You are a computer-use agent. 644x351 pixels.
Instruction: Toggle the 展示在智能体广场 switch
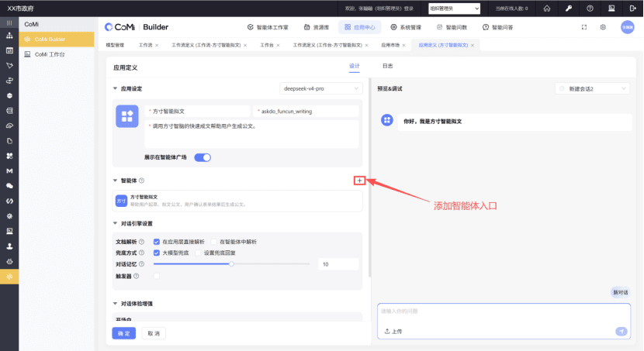pyautogui.click(x=203, y=157)
